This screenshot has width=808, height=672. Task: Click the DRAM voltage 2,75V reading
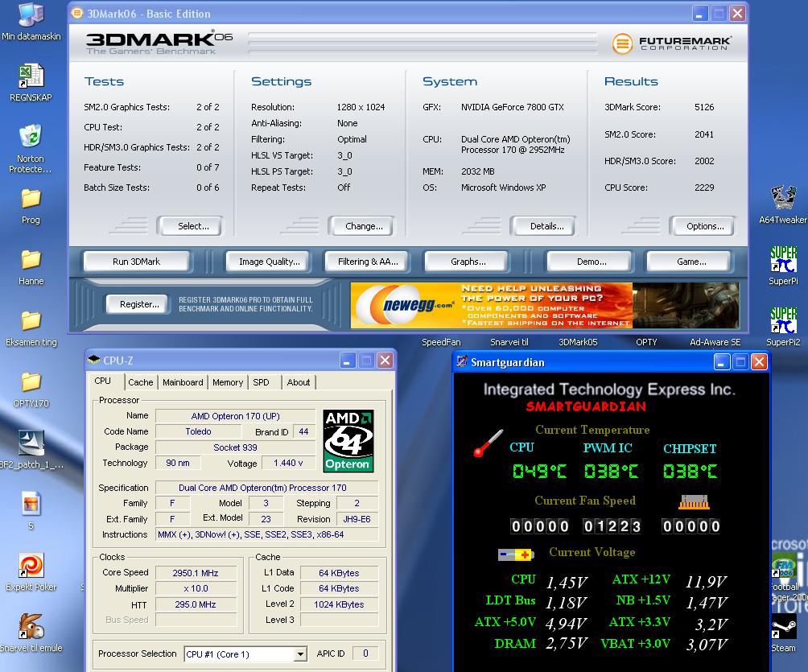(566, 644)
